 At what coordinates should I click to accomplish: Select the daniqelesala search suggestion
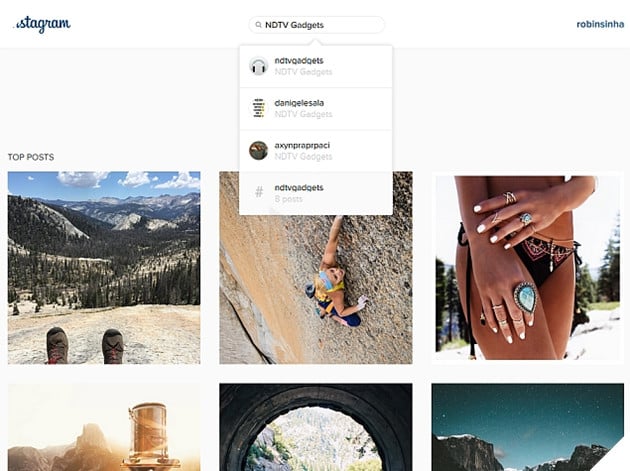click(x=316, y=109)
